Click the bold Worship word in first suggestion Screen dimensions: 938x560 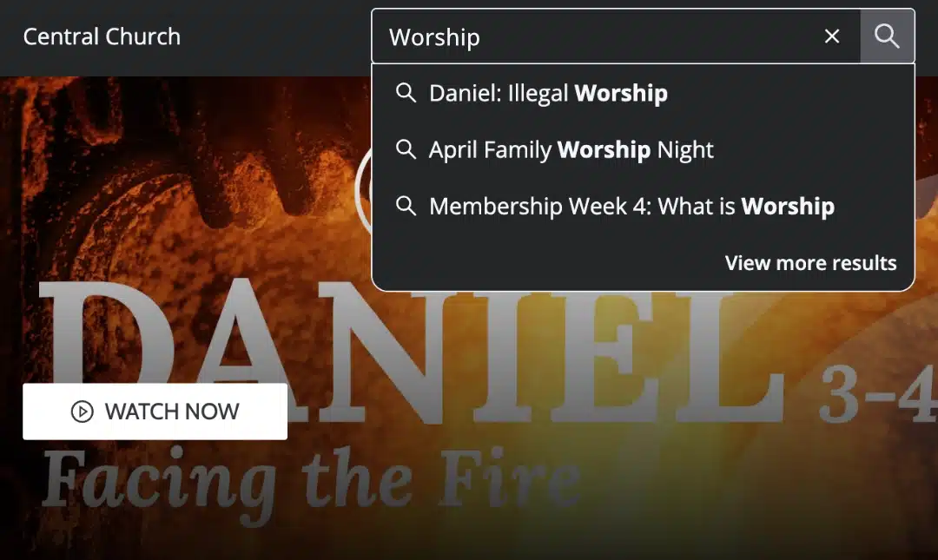[x=621, y=93]
